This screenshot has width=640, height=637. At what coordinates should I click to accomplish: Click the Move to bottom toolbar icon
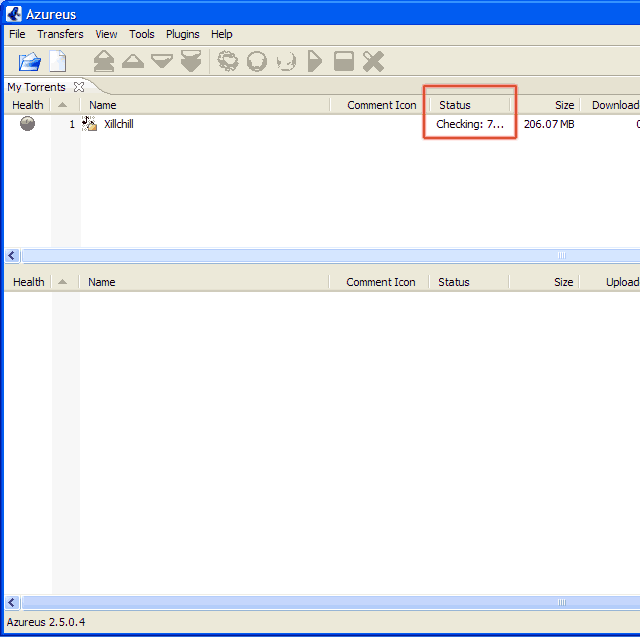(191, 62)
